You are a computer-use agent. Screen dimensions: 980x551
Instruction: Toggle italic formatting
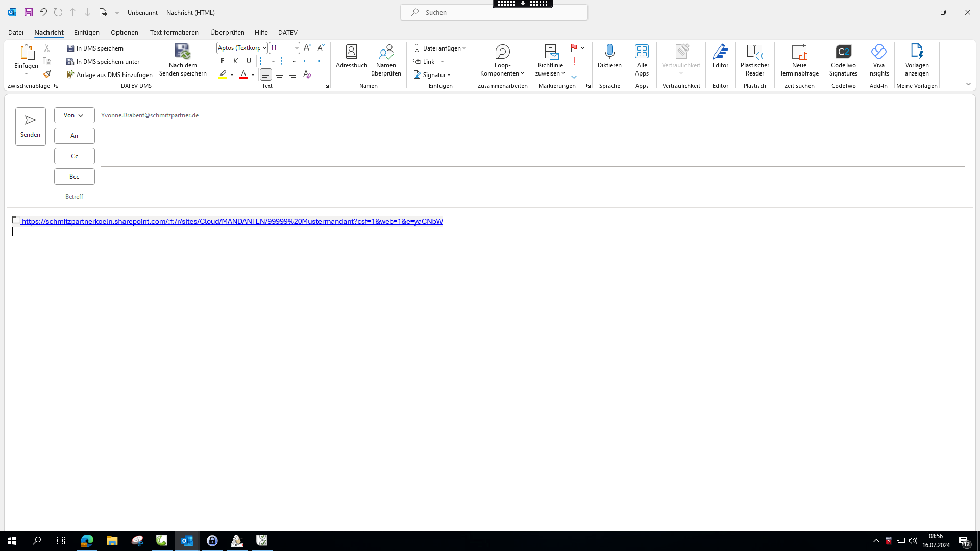pyautogui.click(x=235, y=61)
